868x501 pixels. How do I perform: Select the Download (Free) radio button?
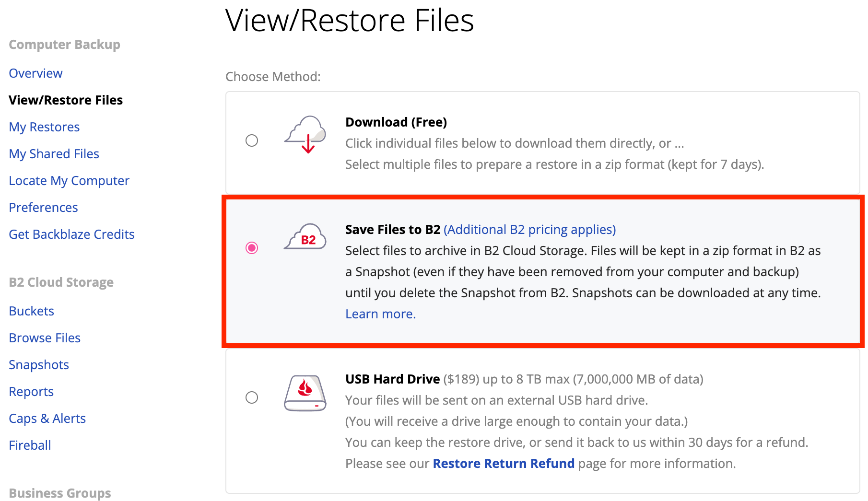252,140
